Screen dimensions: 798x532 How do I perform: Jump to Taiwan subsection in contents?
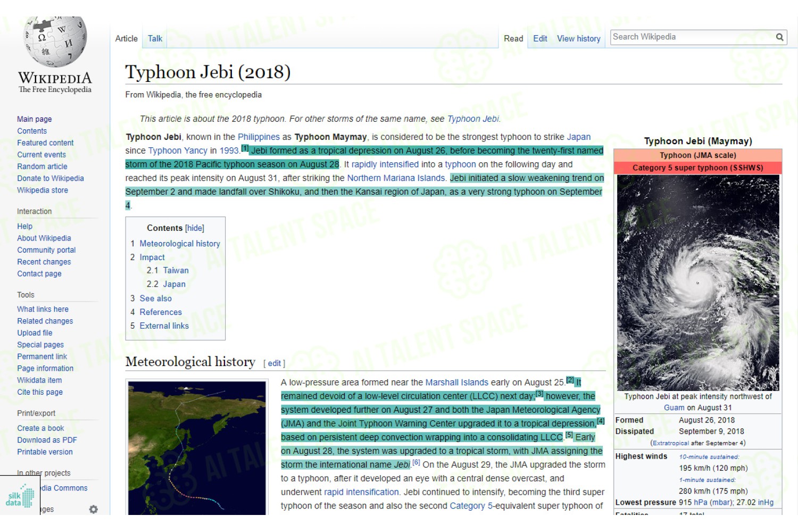point(176,271)
